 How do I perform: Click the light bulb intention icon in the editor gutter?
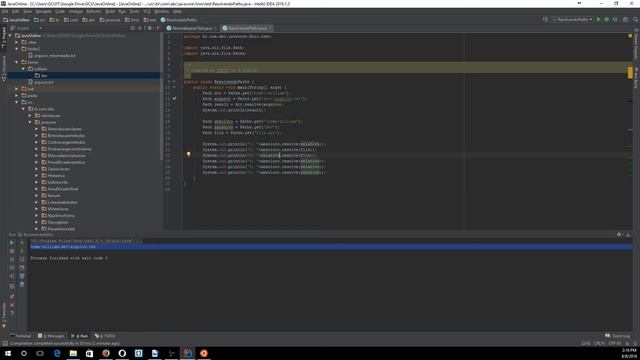pos(188,155)
